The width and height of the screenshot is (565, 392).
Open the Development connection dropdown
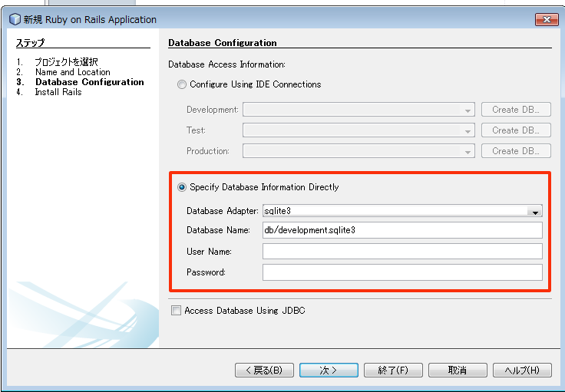[358, 110]
